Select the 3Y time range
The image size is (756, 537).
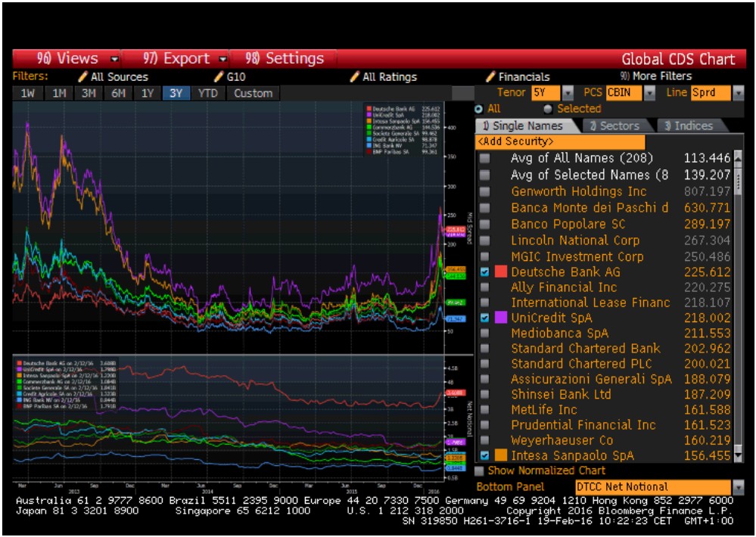(176, 93)
